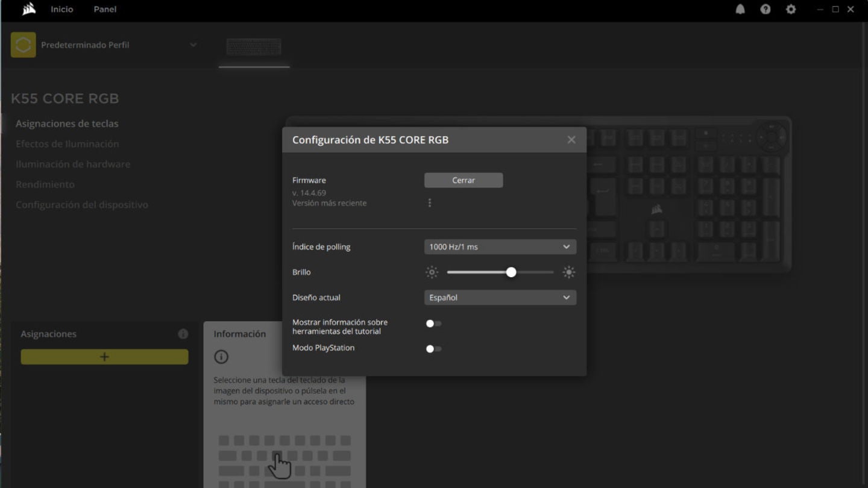Open the notifications bell
This screenshot has height=488, width=868.
coord(740,9)
